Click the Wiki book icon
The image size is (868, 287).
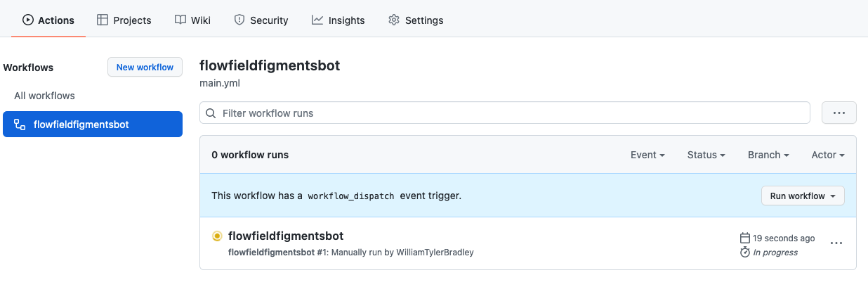[x=180, y=20]
